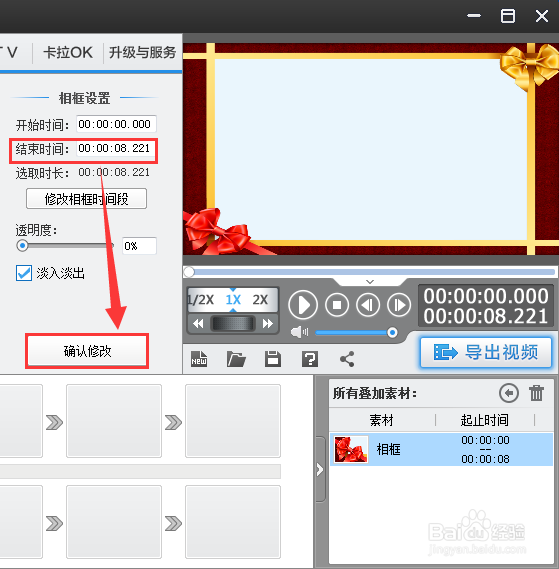559x569 pixels.
Task: Click the share icon
Action: 347,359
